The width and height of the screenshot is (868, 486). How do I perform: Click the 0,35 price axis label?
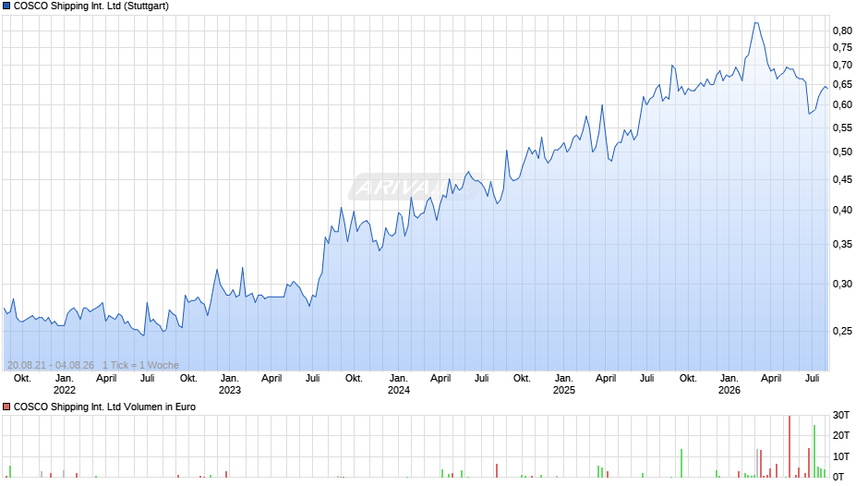coord(842,244)
